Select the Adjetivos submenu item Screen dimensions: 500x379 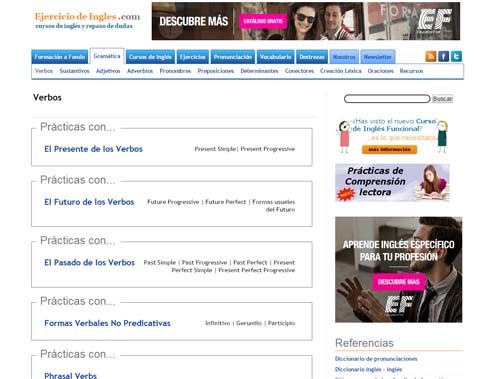click(x=108, y=71)
